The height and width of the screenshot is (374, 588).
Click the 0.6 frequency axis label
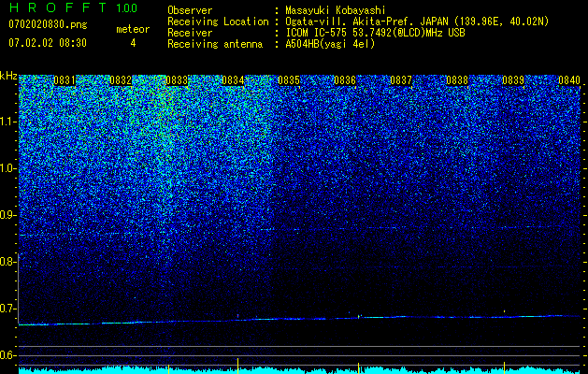(8, 355)
